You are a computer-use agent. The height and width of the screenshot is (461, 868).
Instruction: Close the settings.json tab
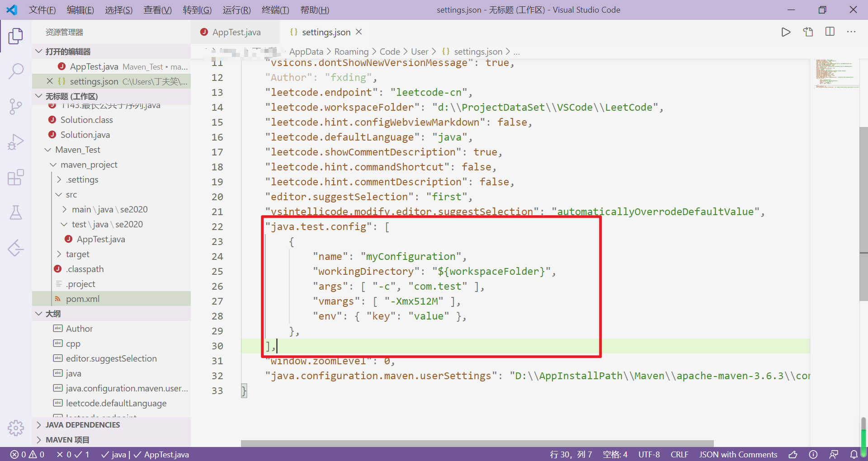[x=359, y=32]
